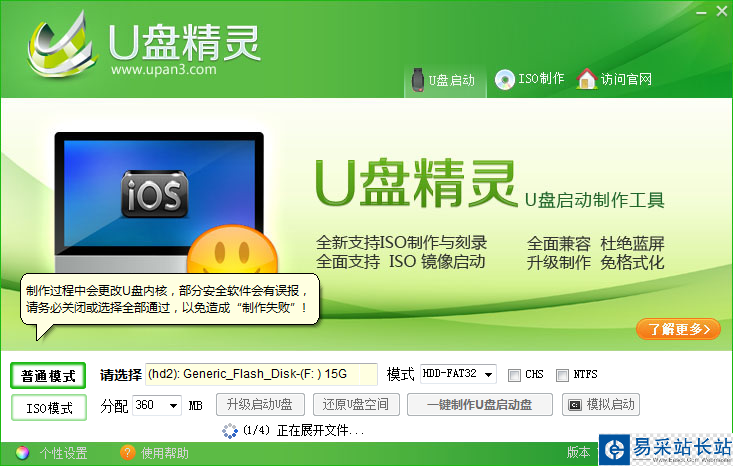
Task: Click the 版本 text in status bar
Action: point(578,452)
